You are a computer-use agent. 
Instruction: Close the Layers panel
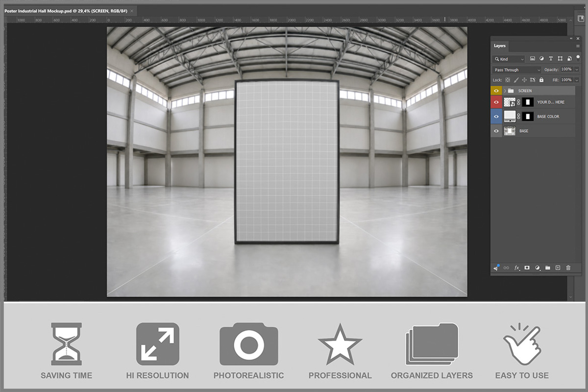(x=578, y=38)
